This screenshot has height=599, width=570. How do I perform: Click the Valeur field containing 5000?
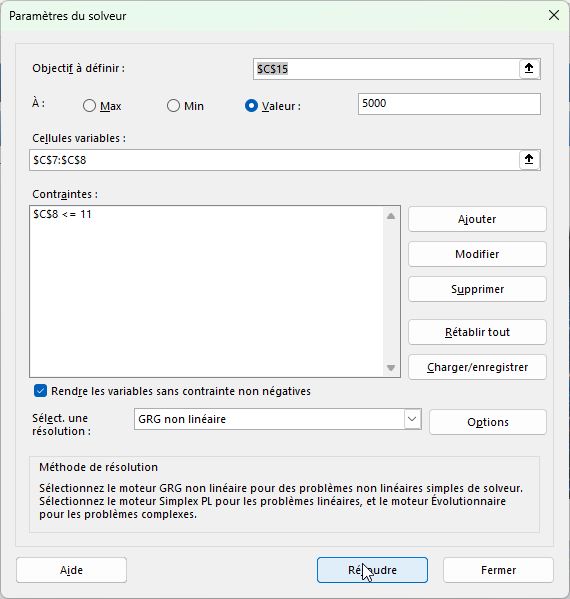449,104
